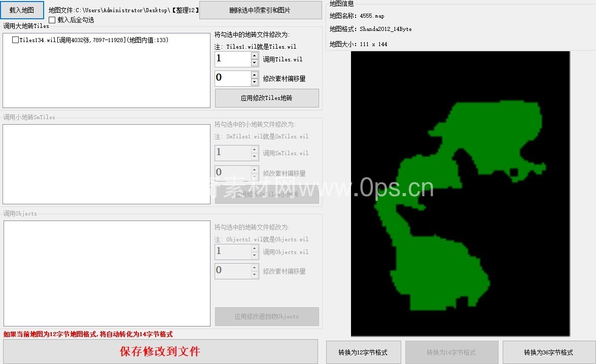Click 删除选中项索引和图片 button
Viewport: 596px width, 364px height.
[x=260, y=10]
